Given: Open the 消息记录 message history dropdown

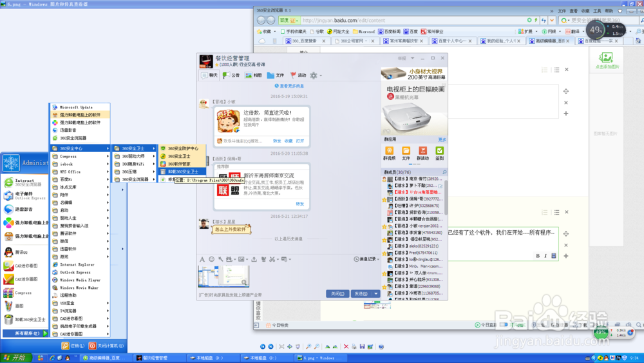Looking at the screenshot, I should coord(366,259).
